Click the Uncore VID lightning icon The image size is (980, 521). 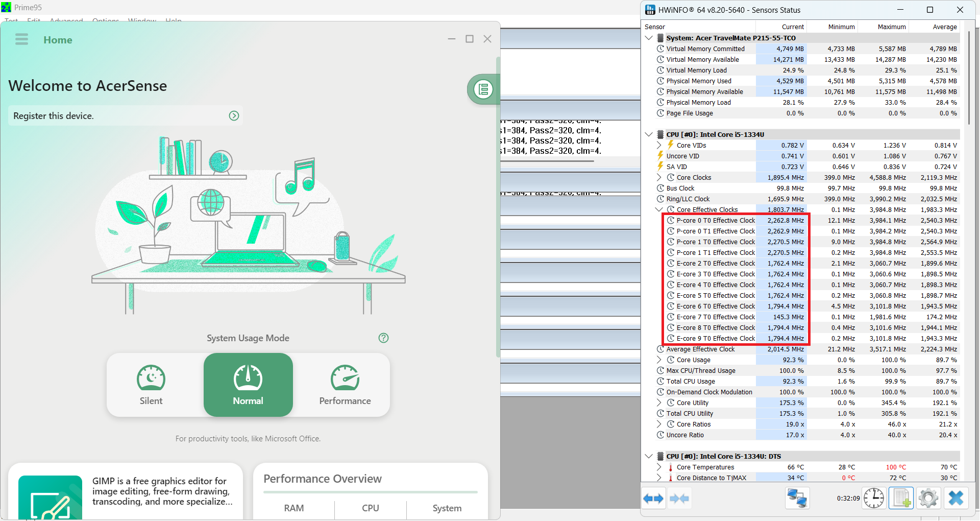pos(660,155)
